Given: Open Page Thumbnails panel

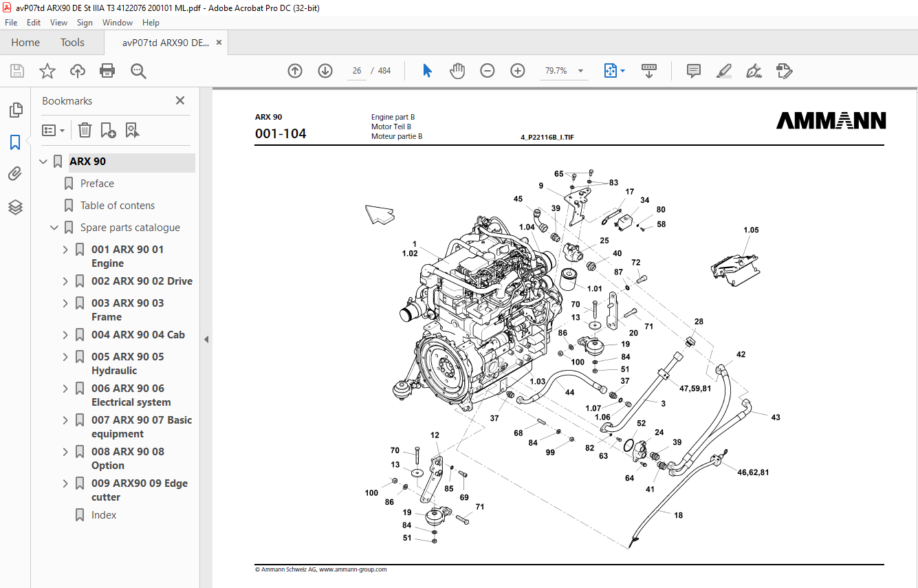Looking at the screenshot, I should (16, 109).
